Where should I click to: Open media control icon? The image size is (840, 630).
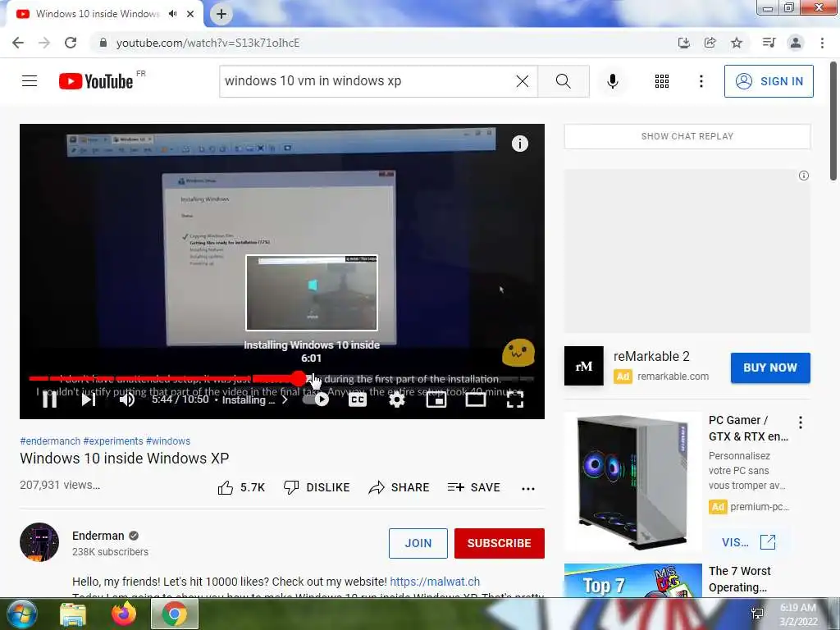(769, 43)
